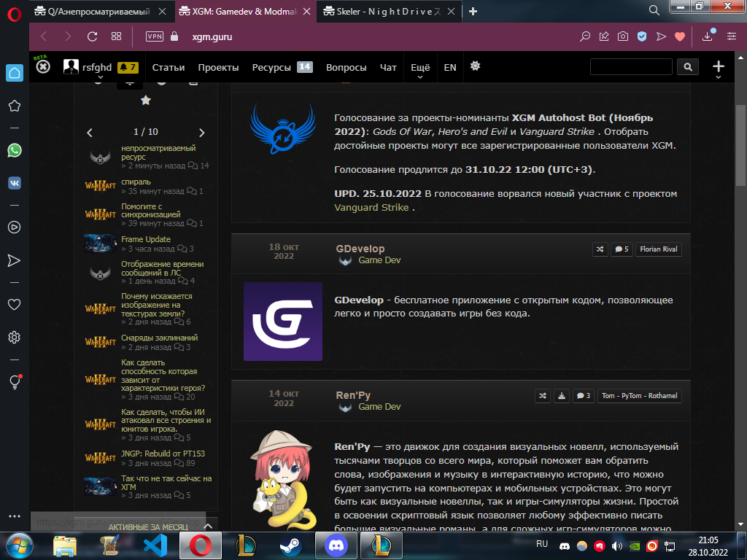Open the tab search magnifier icon
Image resolution: width=747 pixels, height=560 pixels.
pyautogui.click(x=654, y=10)
